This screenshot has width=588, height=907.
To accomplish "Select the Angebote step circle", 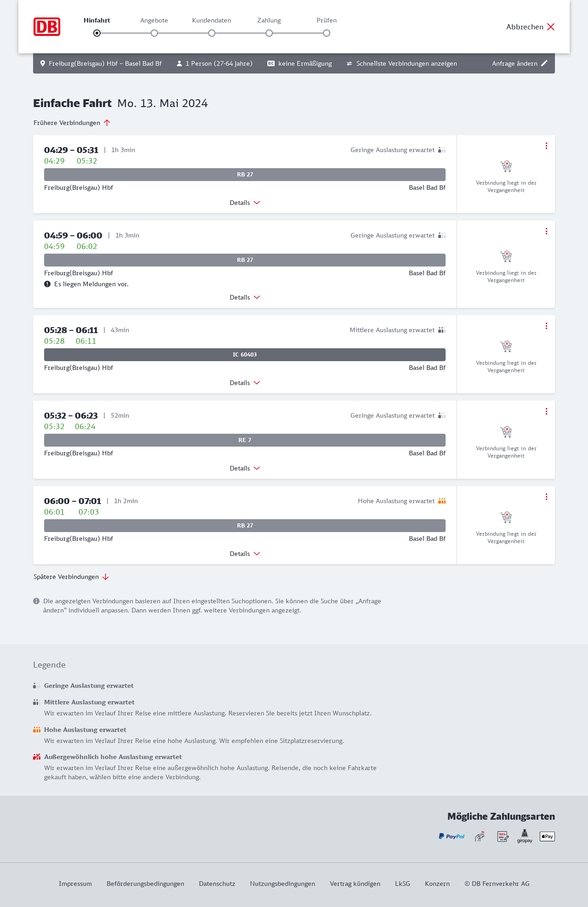I will tap(154, 33).
